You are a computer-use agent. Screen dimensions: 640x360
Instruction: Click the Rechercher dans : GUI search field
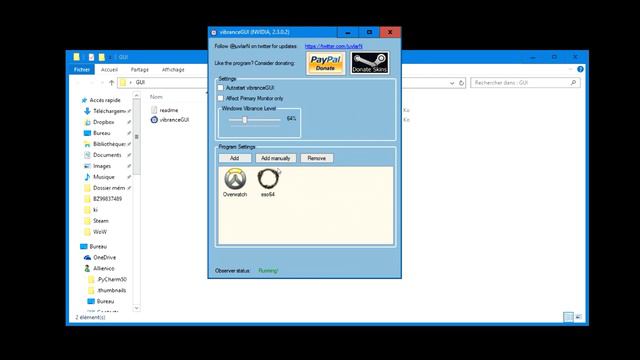point(525,83)
